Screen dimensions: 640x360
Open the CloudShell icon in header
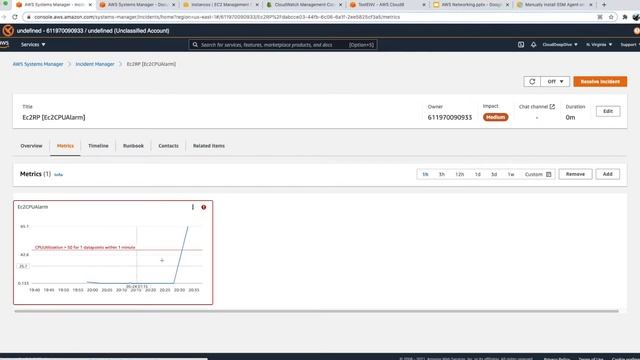[521, 44]
